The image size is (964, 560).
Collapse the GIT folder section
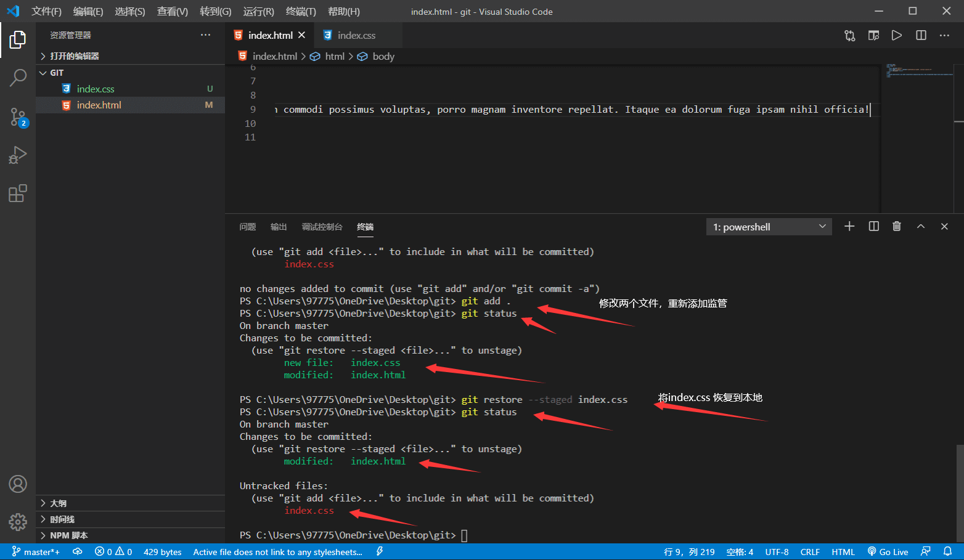click(130, 73)
